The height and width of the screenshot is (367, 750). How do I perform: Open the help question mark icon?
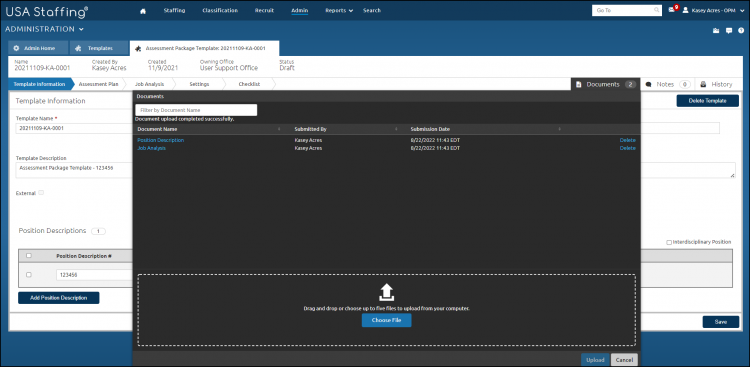coord(741,30)
